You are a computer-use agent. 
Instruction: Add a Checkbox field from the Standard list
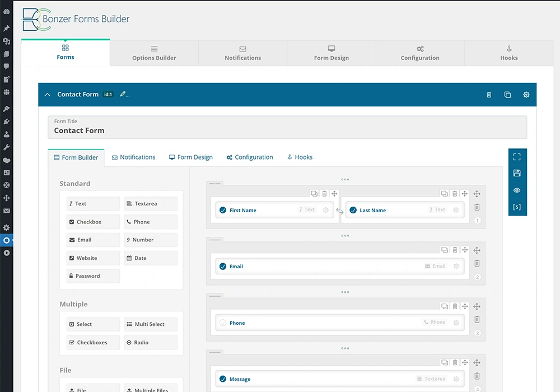93,222
